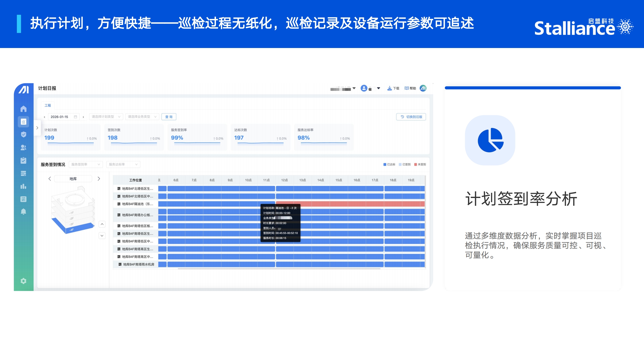Click the home icon in sidebar
The image size is (644, 362).
[x=23, y=109]
